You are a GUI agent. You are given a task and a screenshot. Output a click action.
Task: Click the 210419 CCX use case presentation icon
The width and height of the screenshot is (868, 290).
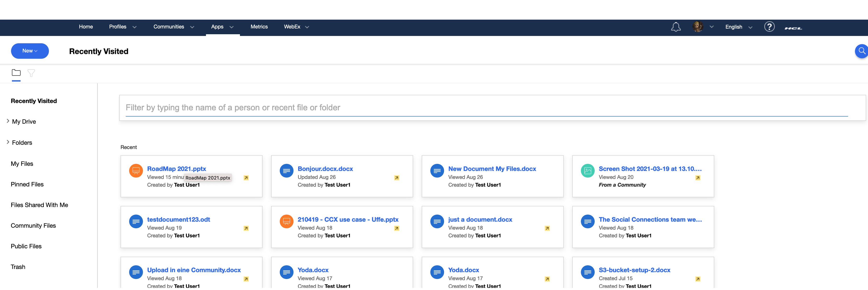(x=286, y=222)
